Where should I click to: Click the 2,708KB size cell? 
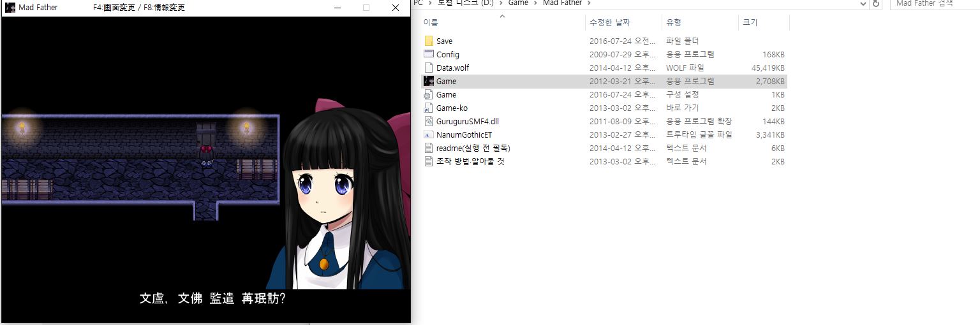(x=770, y=81)
